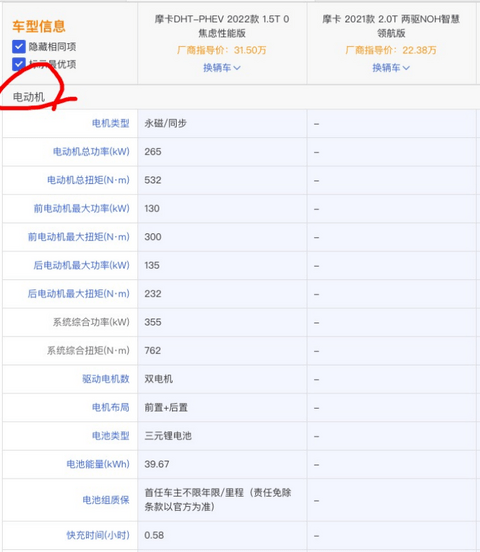Click the value 130
This screenshot has width=480, height=552.
click(152, 208)
